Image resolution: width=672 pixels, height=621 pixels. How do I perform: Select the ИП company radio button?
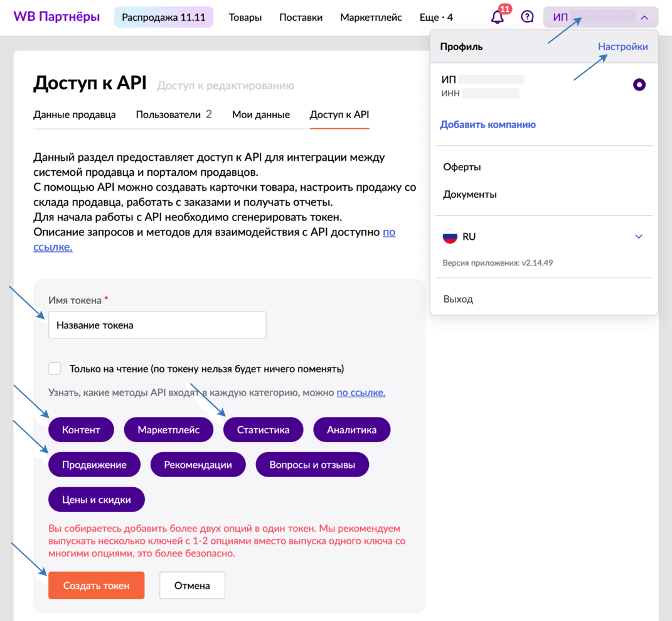coord(639,85)
